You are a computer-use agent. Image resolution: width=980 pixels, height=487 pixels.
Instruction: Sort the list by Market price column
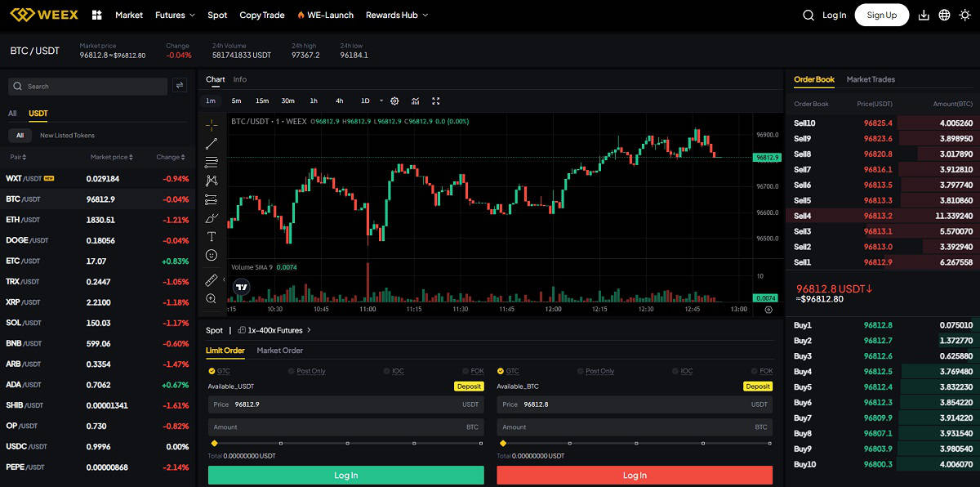click(x=112, y=157)
